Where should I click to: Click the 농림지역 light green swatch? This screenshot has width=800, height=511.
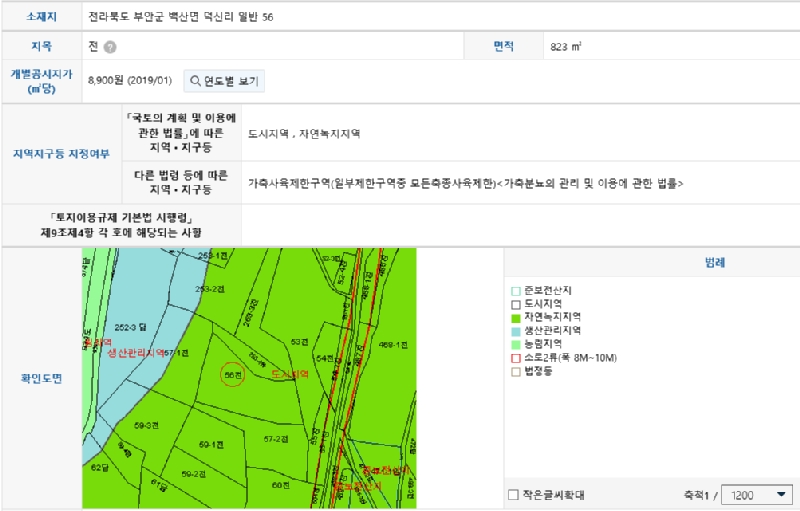pyautogui.click(x=516, y=345)
